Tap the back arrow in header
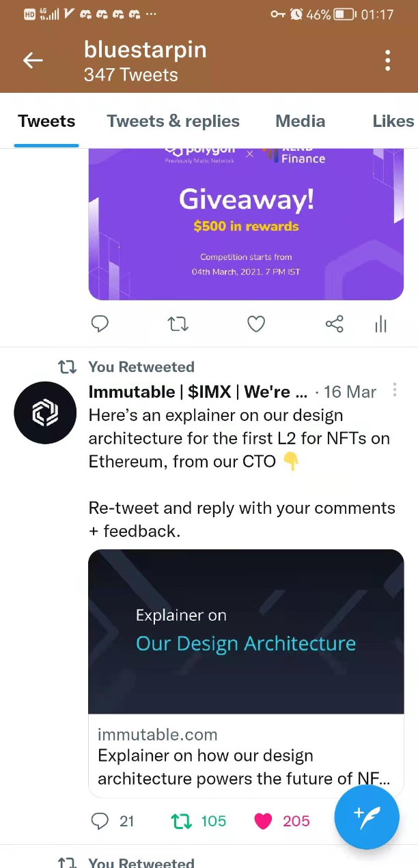This screenshot has height=868, width=418. [33, 61]
